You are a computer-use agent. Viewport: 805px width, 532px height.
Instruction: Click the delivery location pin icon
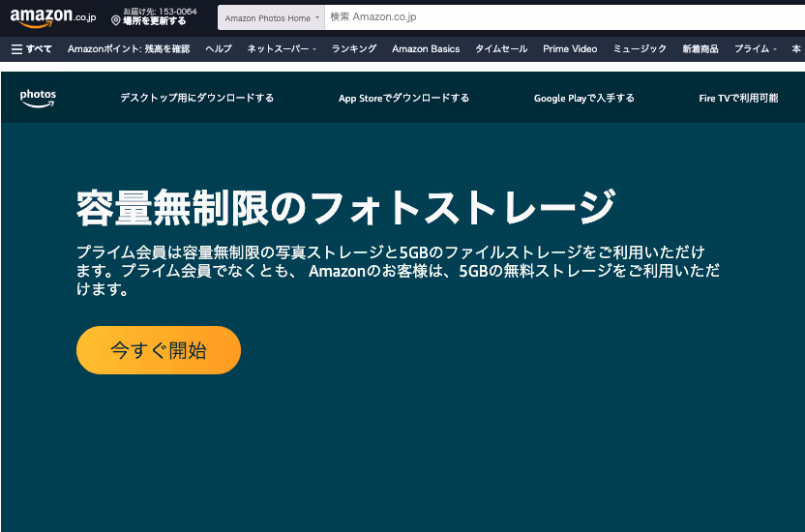click(x=116, y=20)
